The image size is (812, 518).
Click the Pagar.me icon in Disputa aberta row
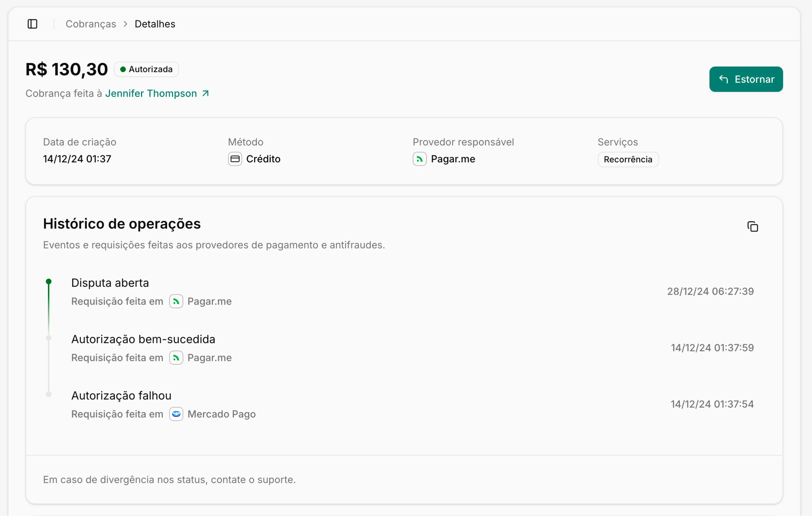point(176,301)
